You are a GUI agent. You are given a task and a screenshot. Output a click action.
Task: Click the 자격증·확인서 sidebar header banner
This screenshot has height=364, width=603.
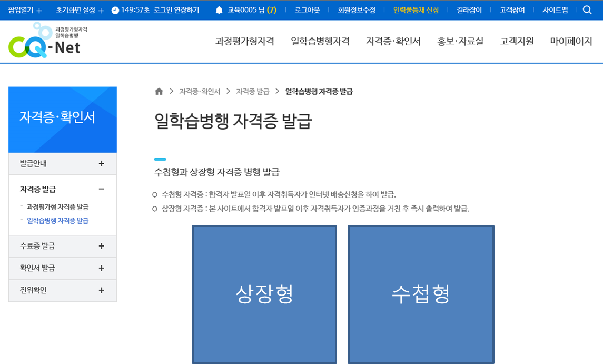click(x=63, y=120)
